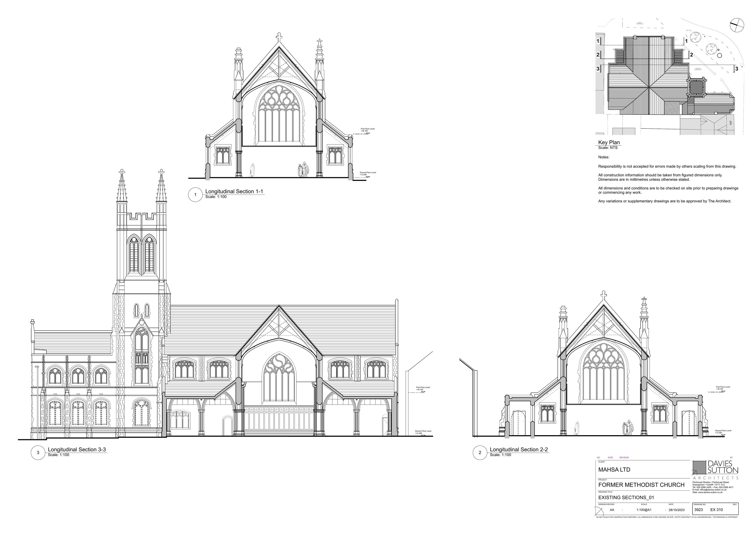Image resolution: width=756 pixels, height=534 pixels.
Task: Click the EXISTING SECTIONS_01 drawing title
Action: coord(626,497)
